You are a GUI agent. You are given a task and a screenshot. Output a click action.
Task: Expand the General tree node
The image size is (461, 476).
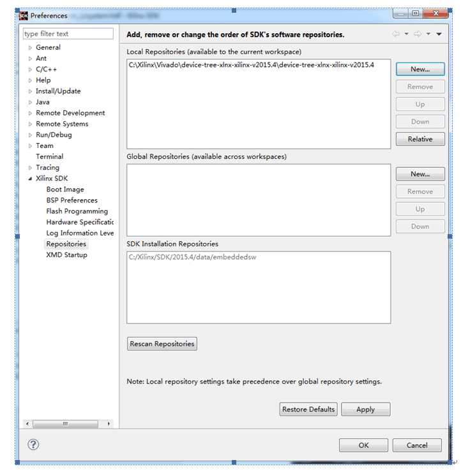(x=30, y=47)
